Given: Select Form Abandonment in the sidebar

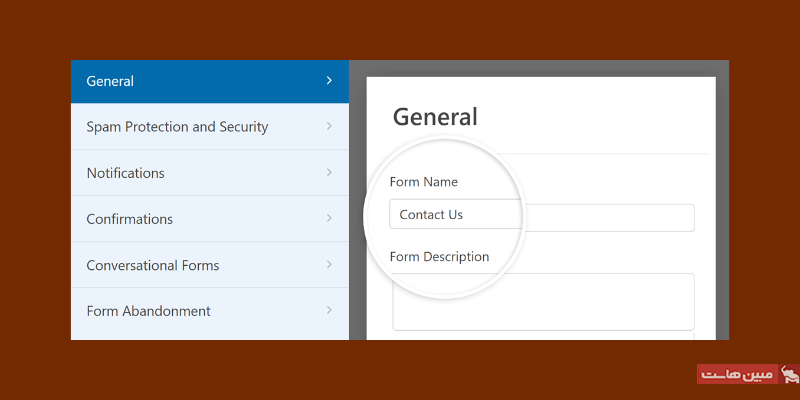Looking at the screenshot, I should 148,311.
